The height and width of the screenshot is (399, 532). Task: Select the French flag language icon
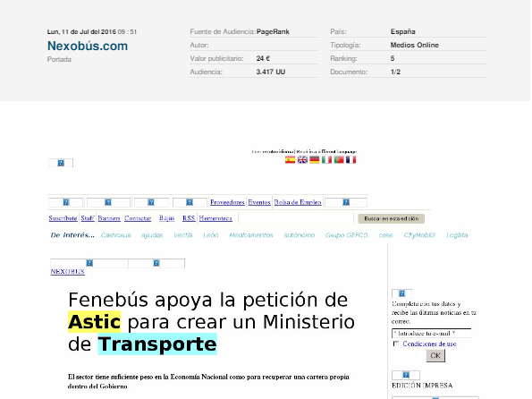tap(351, 159)
